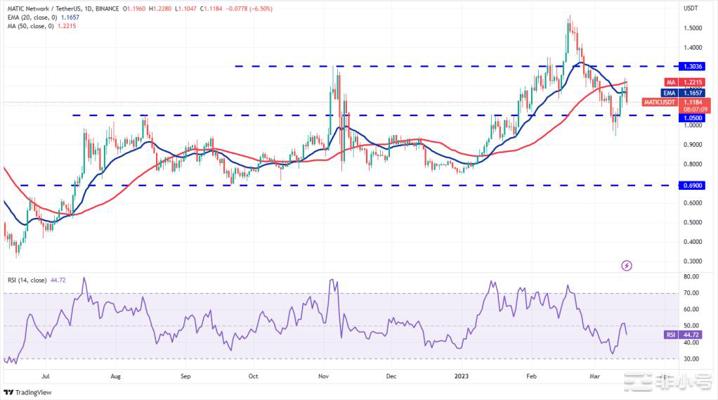Click the Jul label on the time axis
The image size is (718, 400).
click(x=47, y=377)
